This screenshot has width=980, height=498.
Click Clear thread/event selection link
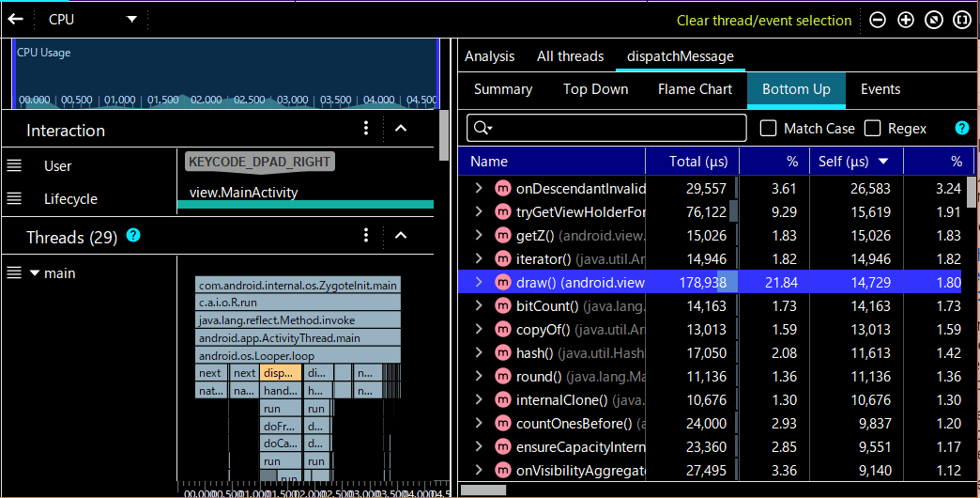point(764,21)
